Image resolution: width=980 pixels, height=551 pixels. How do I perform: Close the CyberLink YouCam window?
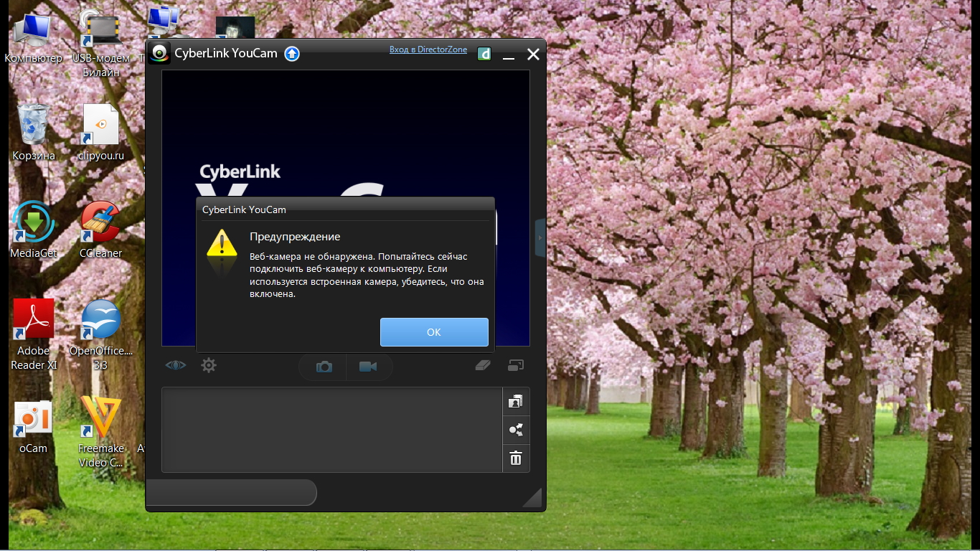(533, 54)
